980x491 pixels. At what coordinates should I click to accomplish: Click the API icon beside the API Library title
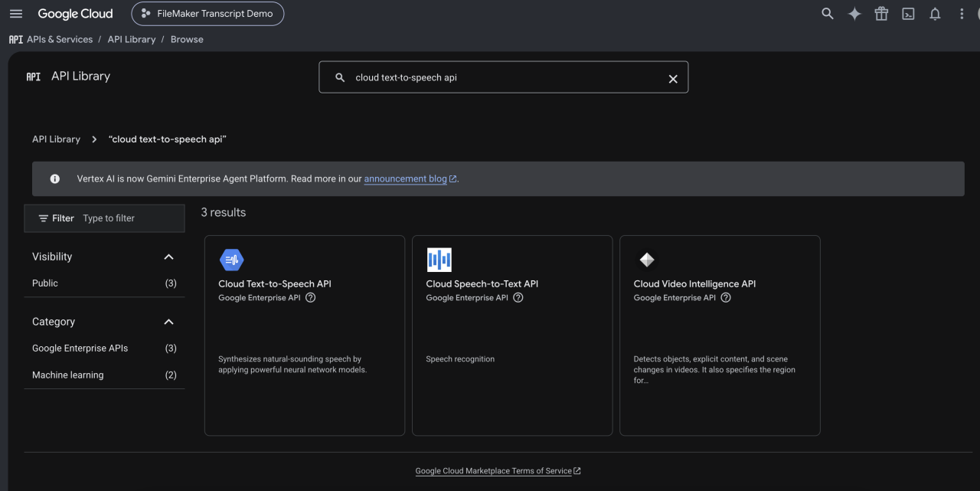pos(34,77)
